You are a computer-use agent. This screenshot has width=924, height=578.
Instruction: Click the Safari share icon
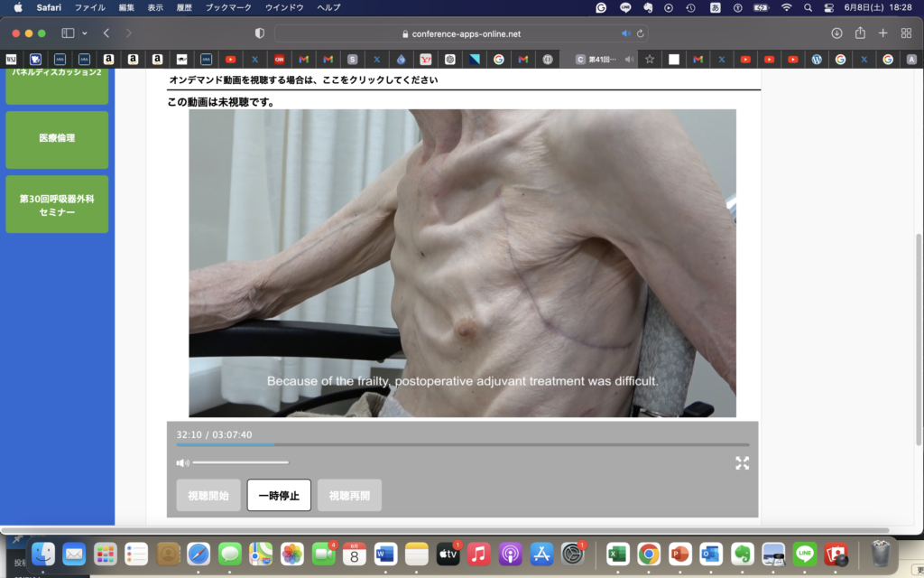click(x=860, y=33)
